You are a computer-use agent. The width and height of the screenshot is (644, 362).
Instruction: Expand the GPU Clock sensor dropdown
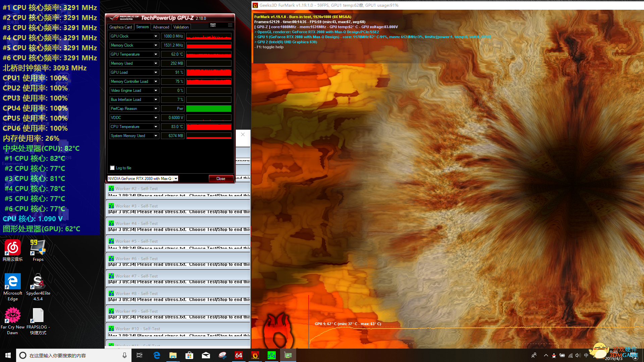tap(156, 36)
